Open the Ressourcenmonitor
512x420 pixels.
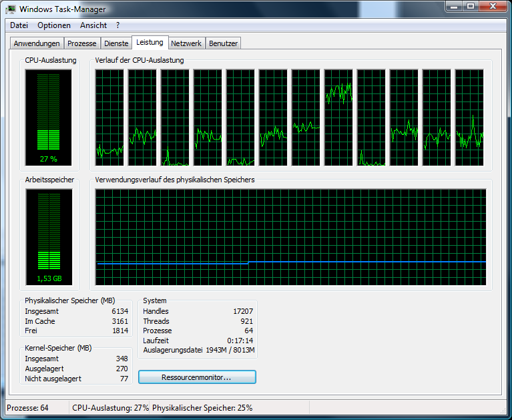(197, 377)
